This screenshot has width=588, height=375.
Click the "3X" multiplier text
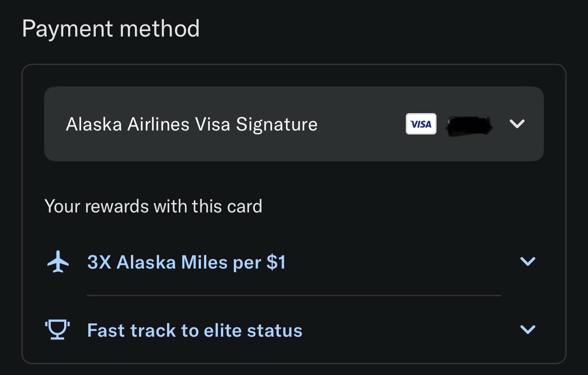[99, 262]
